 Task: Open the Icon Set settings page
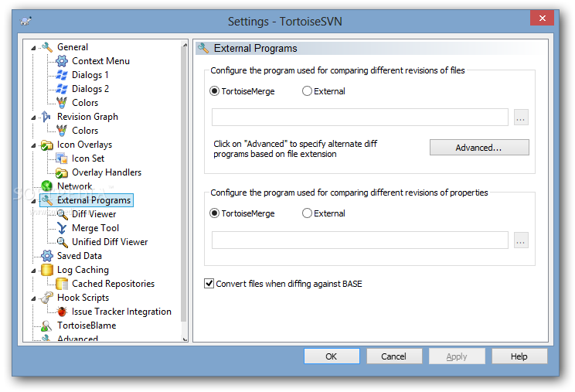click(88, 159)
